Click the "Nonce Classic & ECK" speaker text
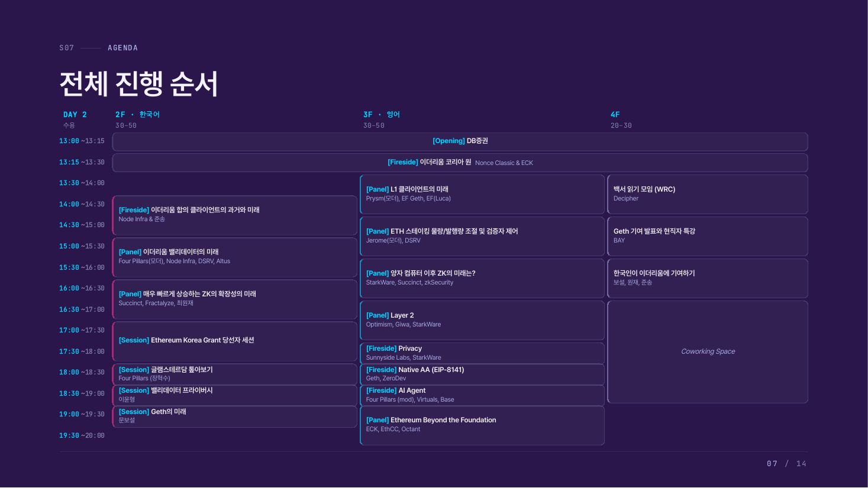The width and height of the screenshot is (868, 488). click(x=504, y=163)
